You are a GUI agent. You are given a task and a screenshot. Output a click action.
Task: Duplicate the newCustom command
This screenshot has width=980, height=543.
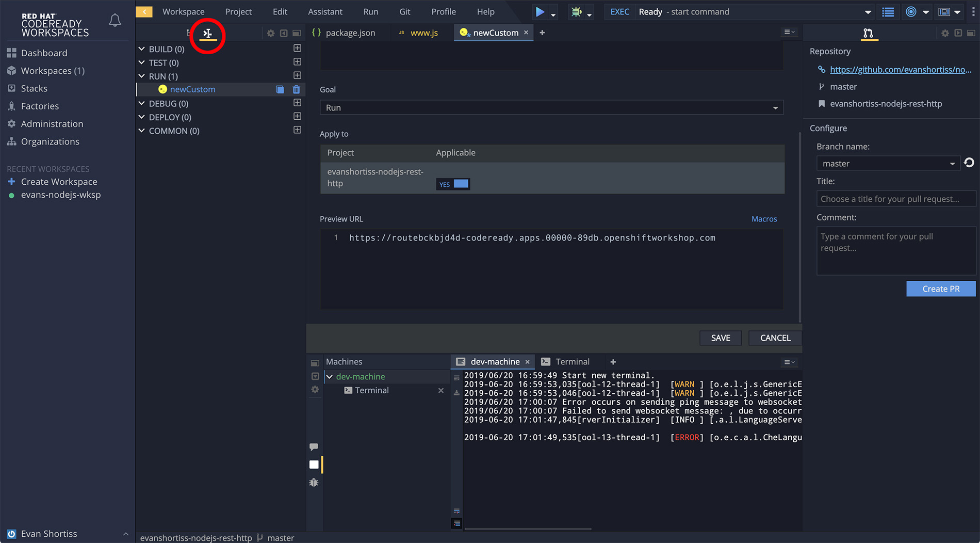point(280,89)
